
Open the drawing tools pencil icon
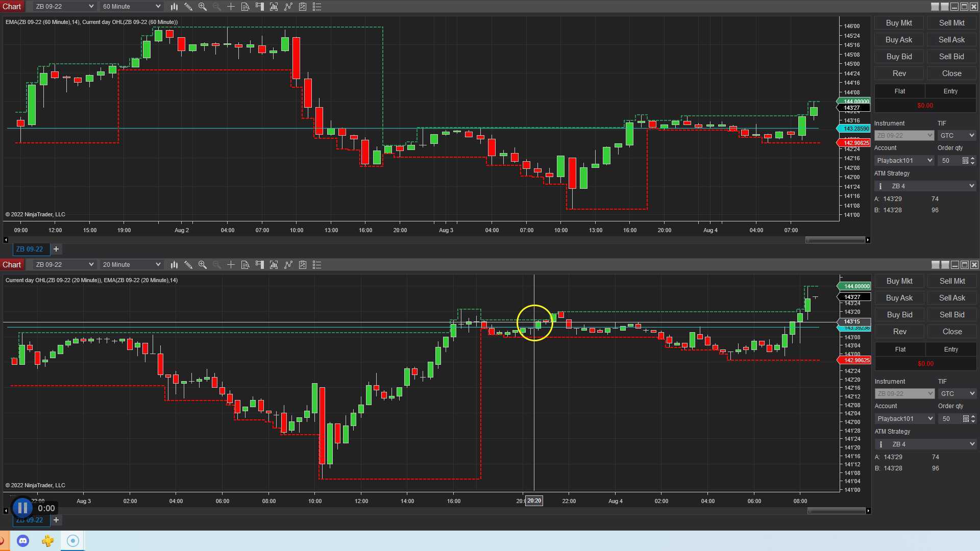pyautogui.click(x=188, y=7)
